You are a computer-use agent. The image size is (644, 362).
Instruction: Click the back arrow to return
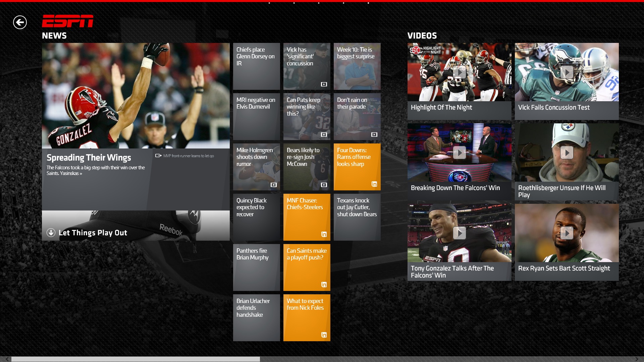point(20,22)
